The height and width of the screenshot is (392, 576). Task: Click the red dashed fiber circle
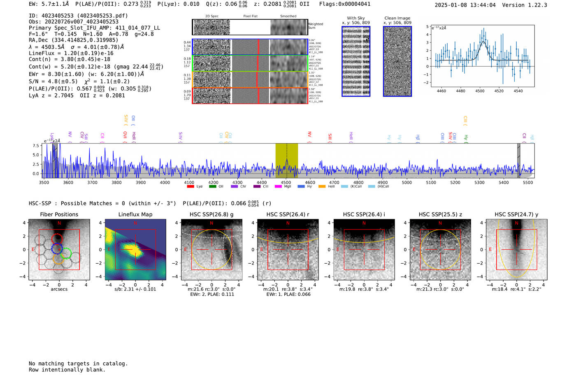point(57,239)
